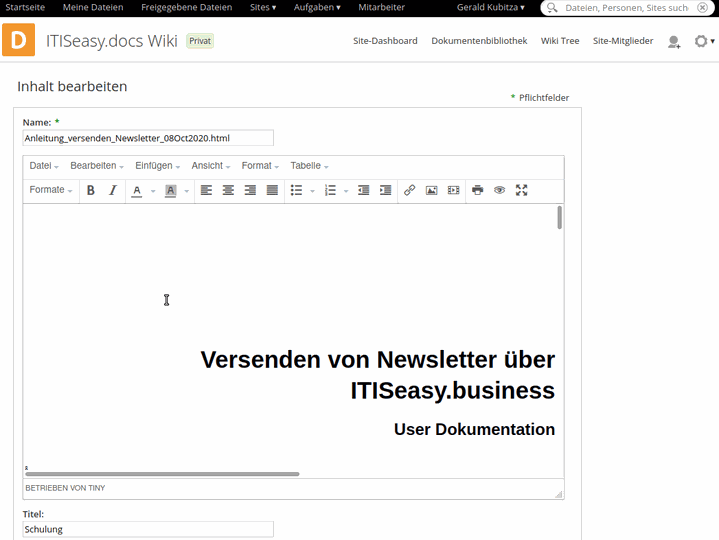Open the Einfügen menu in the editor
The image size is (719, 540).
point(158,166)
